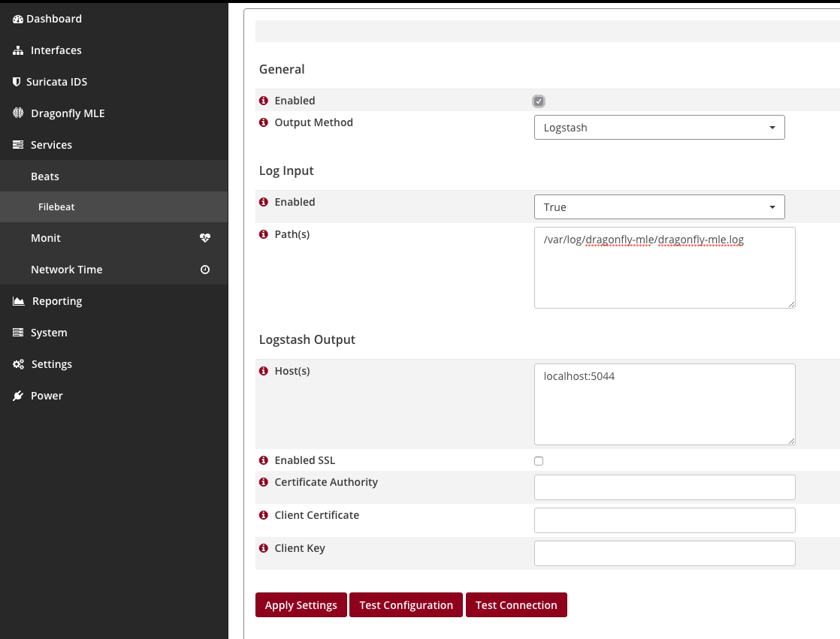This screenshot has width=840, height=639.
Task: Uncheck the General Enabled checkbox
Action: [539, 101]
